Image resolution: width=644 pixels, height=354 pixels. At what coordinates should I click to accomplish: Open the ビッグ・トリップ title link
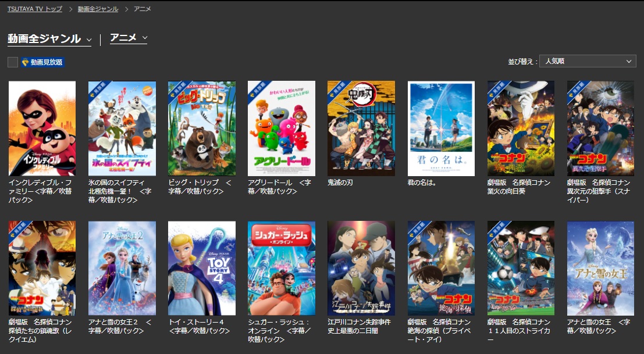pos(200,187)
